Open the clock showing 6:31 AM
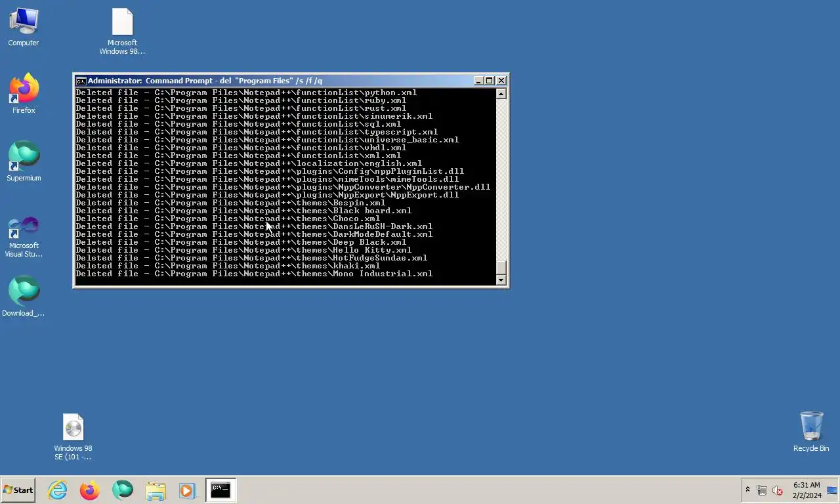 click(807, 490)
